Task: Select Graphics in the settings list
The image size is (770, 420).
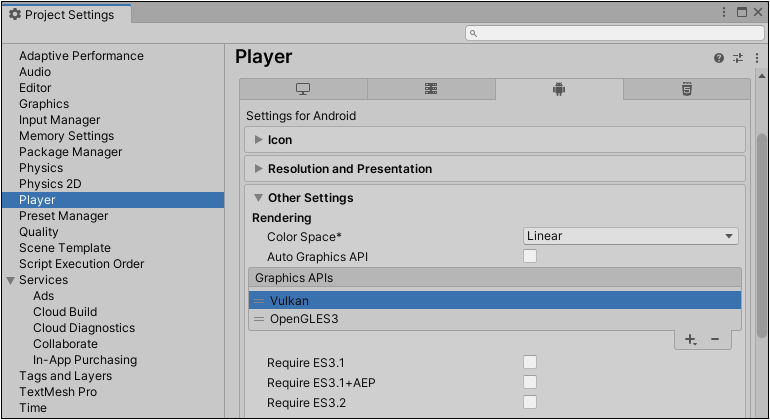Action: (x=44, y=104)
